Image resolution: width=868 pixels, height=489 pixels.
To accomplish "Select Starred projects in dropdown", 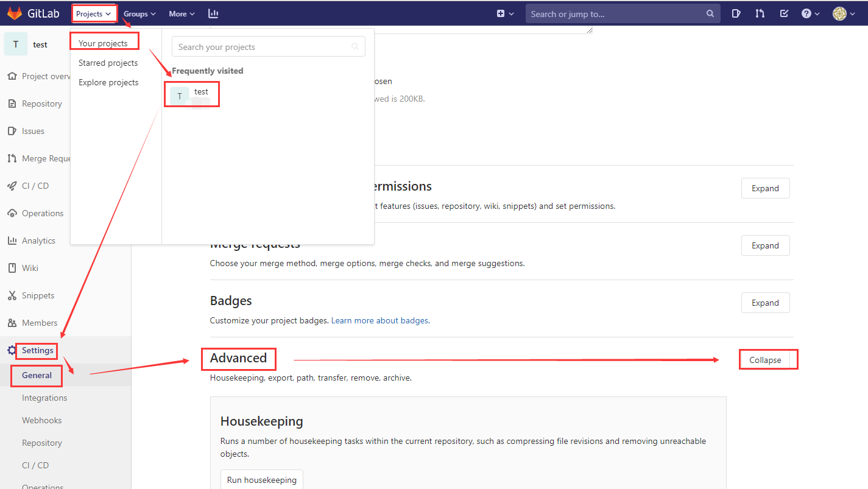I will (108, 63).
